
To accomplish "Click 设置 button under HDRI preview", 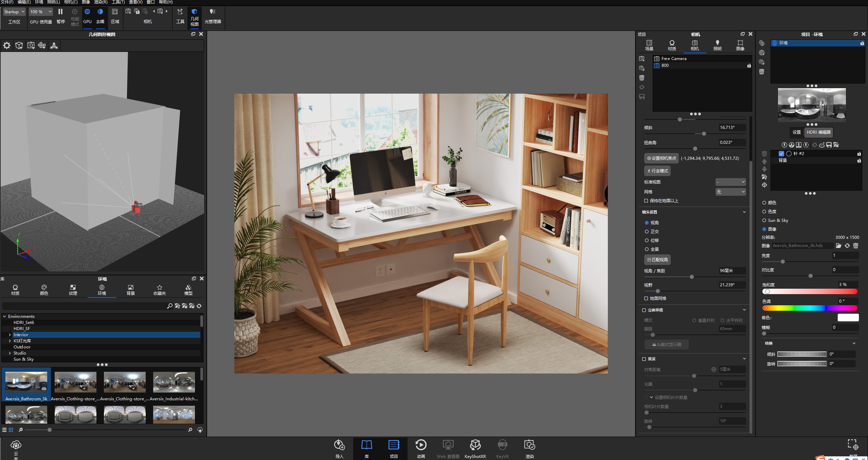I will click(x=796, y=132).
